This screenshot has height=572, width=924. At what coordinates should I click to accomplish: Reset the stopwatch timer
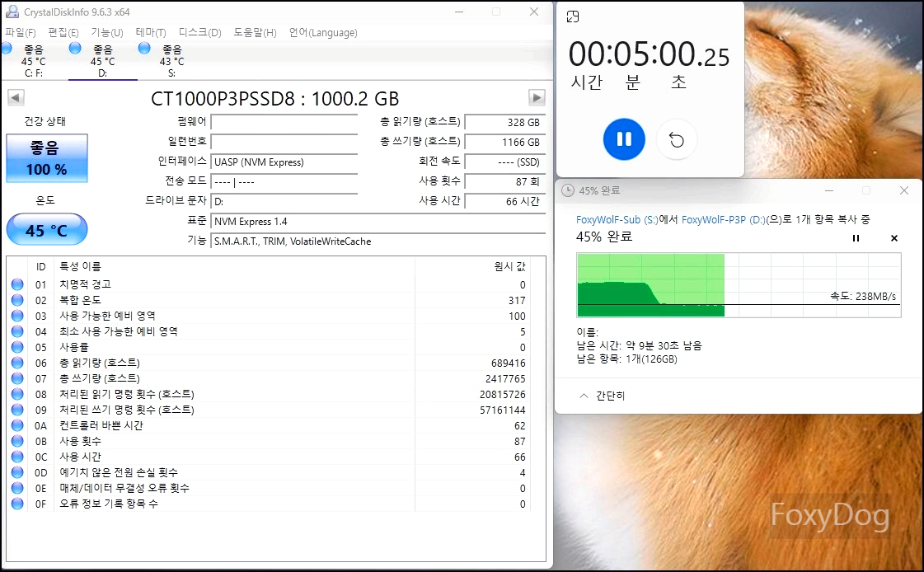(x=677, y=139)
